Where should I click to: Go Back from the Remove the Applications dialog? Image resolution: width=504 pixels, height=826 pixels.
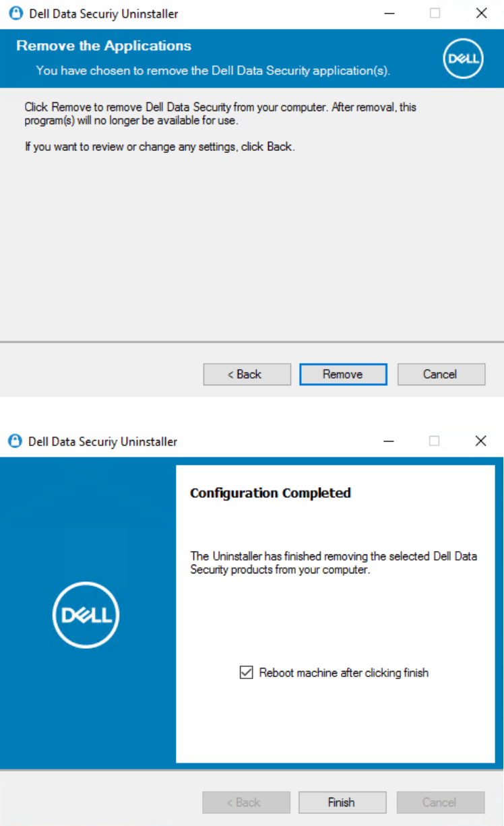pos(247,375)
